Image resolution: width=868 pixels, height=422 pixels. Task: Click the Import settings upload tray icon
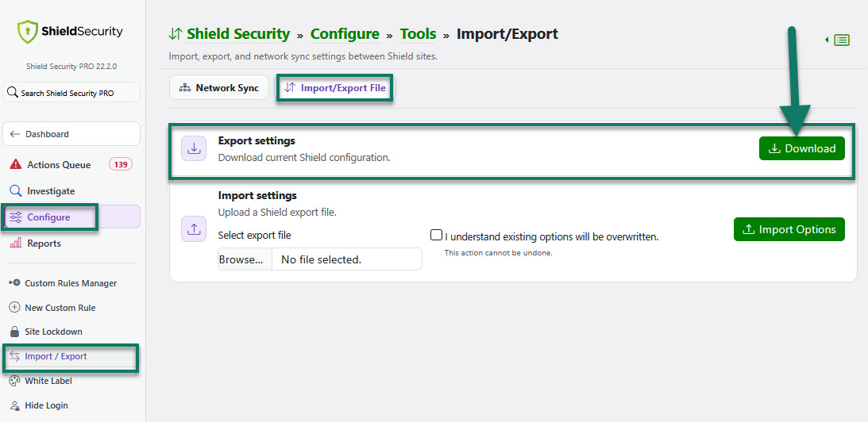(194, 229)
